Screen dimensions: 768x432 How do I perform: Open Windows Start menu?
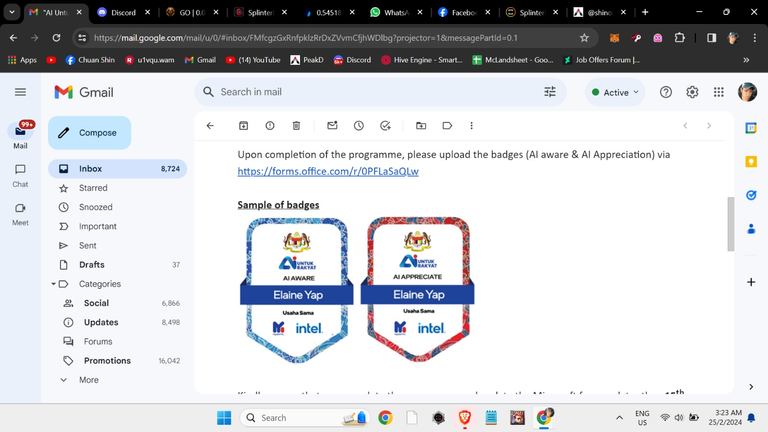[224, 418]
